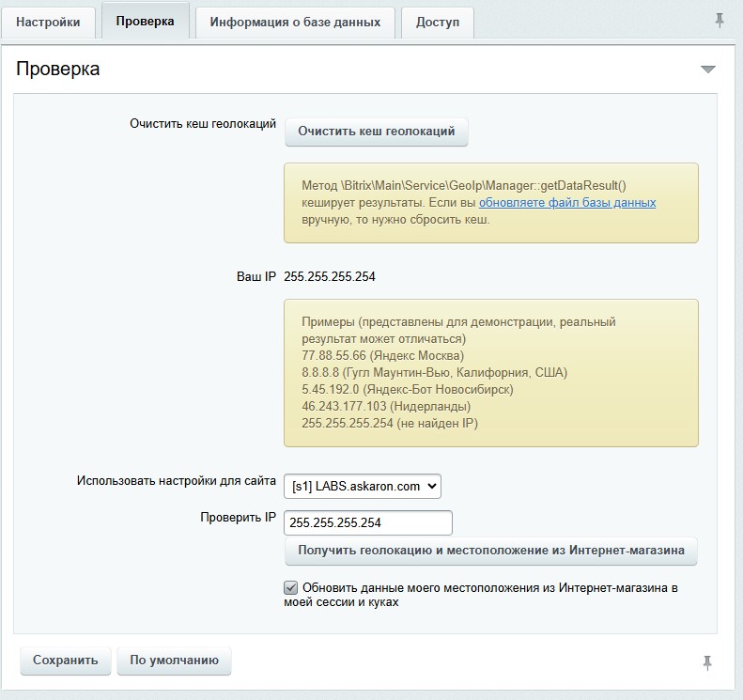Image resolution: width=743 pixels, height=700 pixels.
Task: Click Получить геолокацию и местоположение из Интернет-магазина
Action: click(490, 551)
